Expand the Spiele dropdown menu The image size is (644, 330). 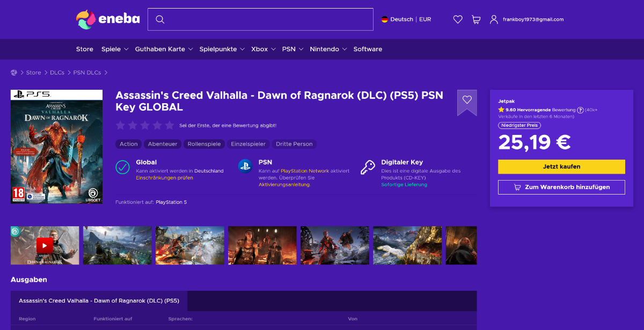tap(115, 49)
